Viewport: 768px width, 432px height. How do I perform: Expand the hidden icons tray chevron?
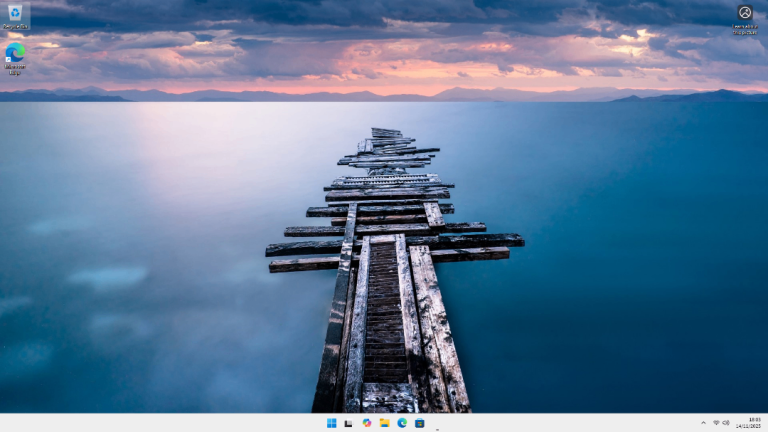point(703,423)
